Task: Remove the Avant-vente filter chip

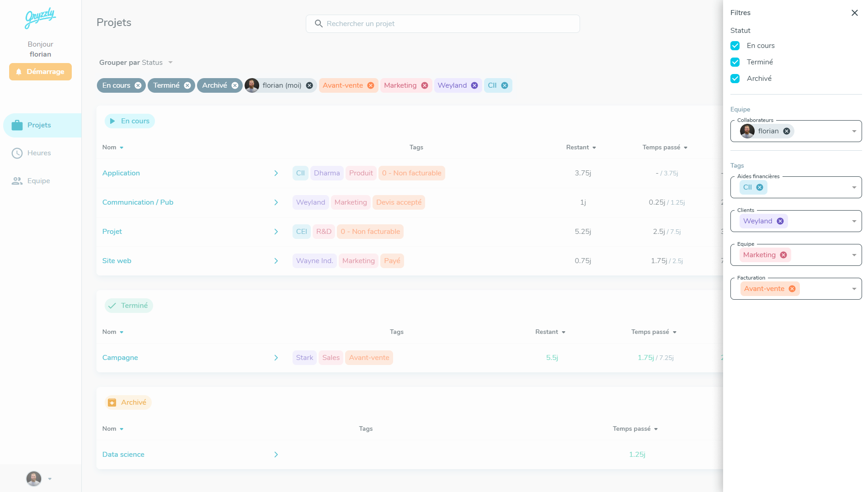Action: 371,85
